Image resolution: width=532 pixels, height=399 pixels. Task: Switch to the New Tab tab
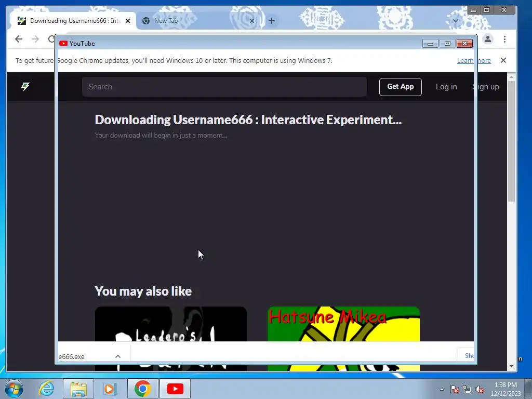pyautogui.click(x=198, y=21)
